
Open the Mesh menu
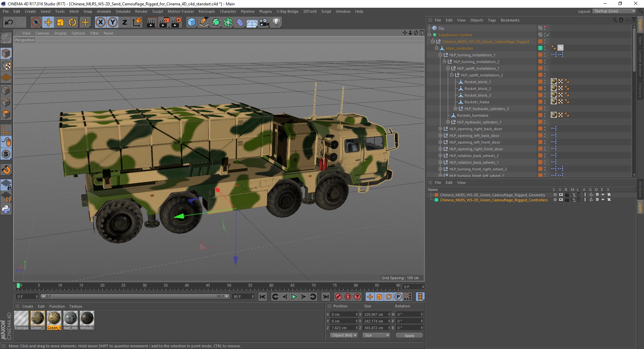[x=74, y=11]
